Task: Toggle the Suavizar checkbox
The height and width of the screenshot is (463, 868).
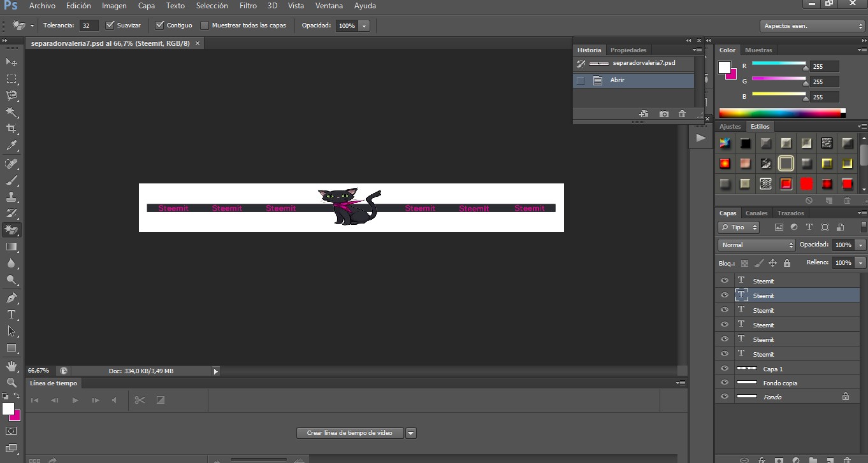Action: click(110, 25)
